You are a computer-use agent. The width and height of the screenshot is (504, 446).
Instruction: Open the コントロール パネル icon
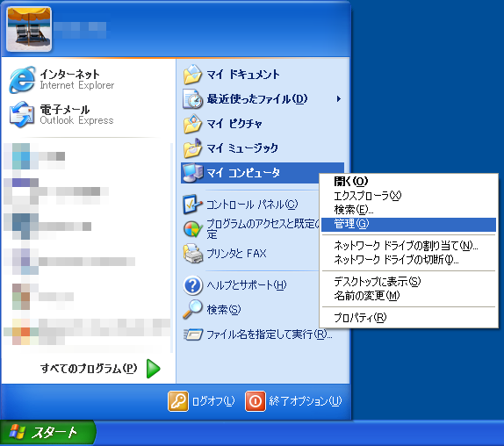pyautogui.click(x=192, y=205)
